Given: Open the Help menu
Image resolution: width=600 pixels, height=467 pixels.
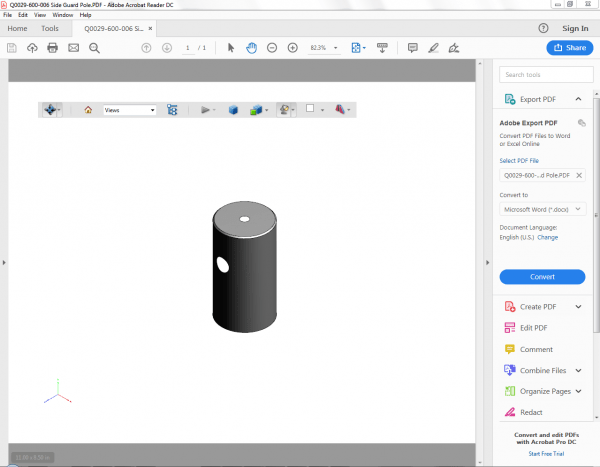Looking at the screenshot, I should coord(85,15).
